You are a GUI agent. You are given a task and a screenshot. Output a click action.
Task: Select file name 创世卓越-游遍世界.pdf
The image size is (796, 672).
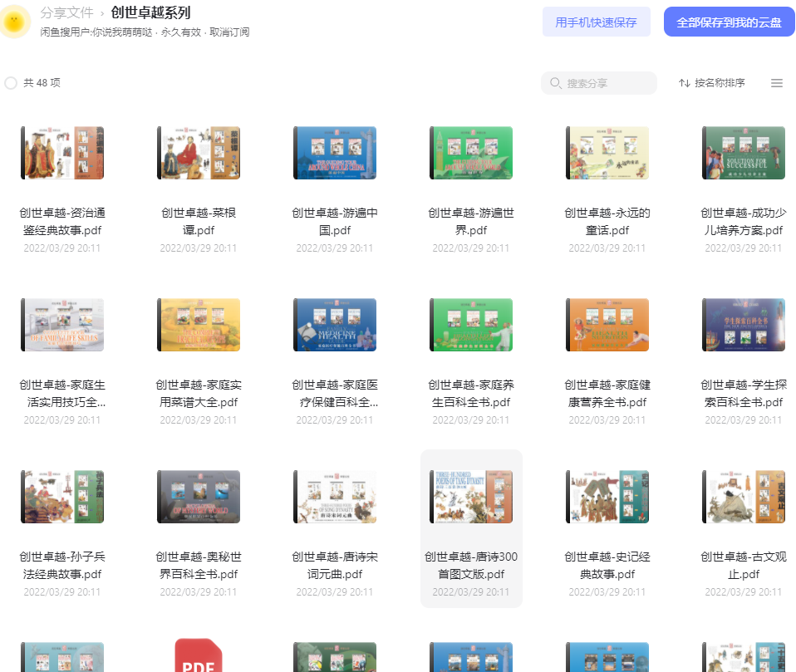[x=471, y=221]
